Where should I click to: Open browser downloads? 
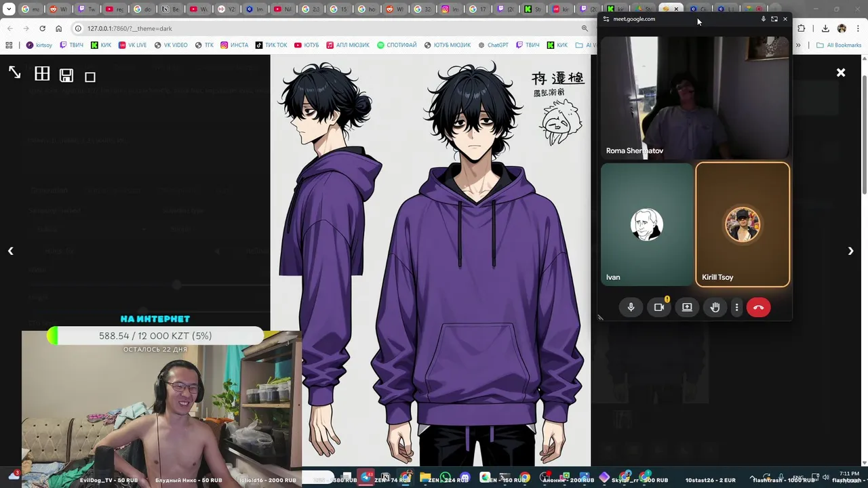coord(825,28)
